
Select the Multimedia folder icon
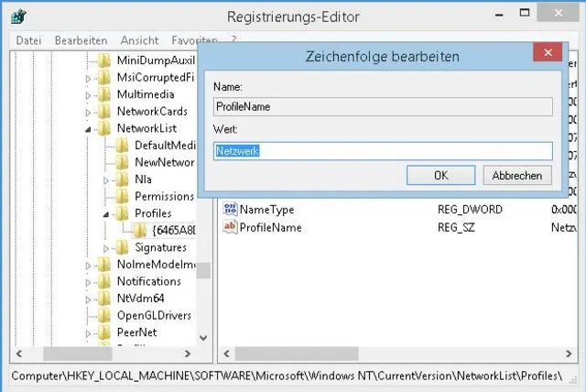(x=104, y=94)
